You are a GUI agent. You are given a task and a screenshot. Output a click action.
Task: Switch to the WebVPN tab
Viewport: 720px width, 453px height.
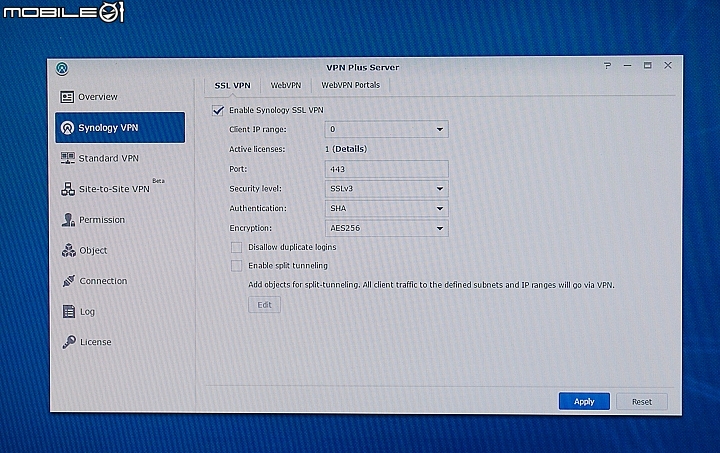[286, 85]
